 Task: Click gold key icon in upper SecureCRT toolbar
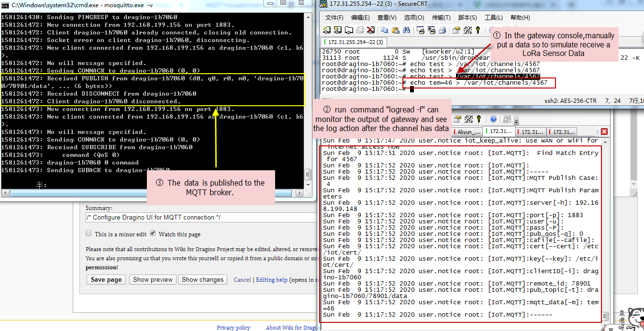tap(477, 30)
